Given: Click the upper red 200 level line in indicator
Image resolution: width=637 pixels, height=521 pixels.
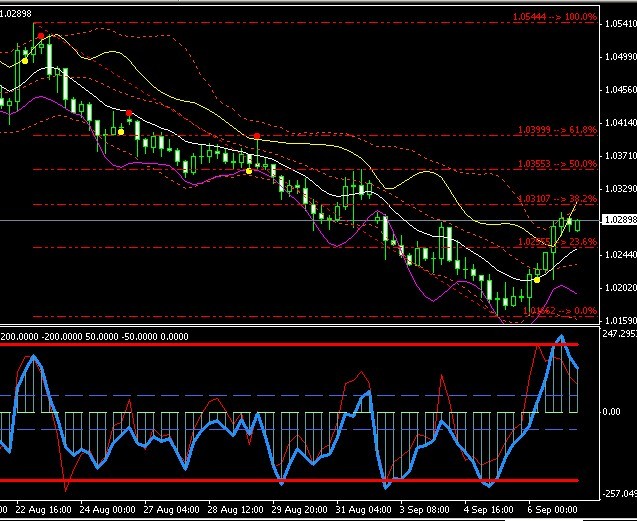Looking at the screenshot, I should pyautogui.click(x=289, y=345).
